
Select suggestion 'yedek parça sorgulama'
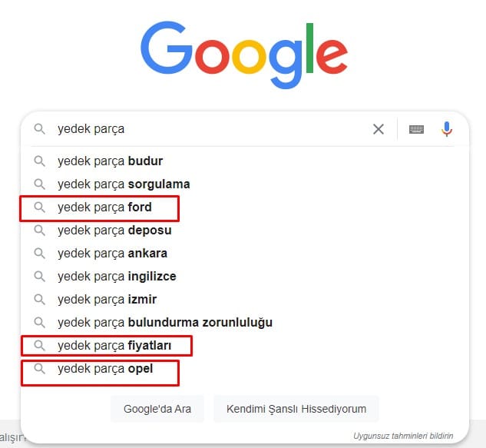coord(245,184)
